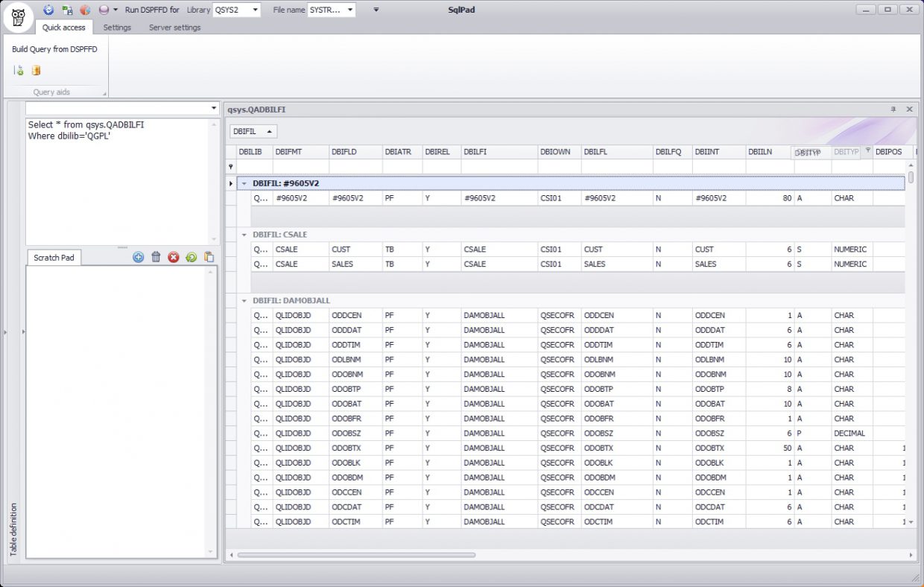Click the green grid export icon in quick toolbar
The height and width of the screenshot is (587, 924).
[67, 10]
